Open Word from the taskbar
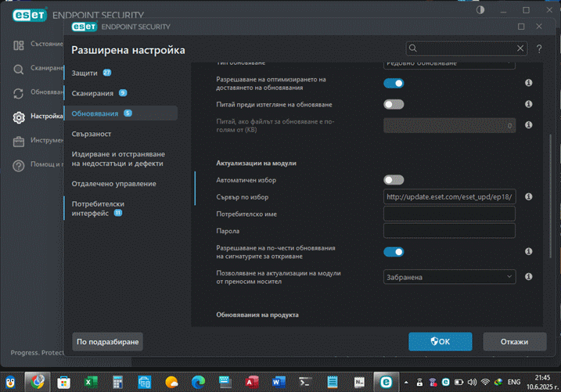This screenshot has width=561, height=392. click(x=279, y=383)
